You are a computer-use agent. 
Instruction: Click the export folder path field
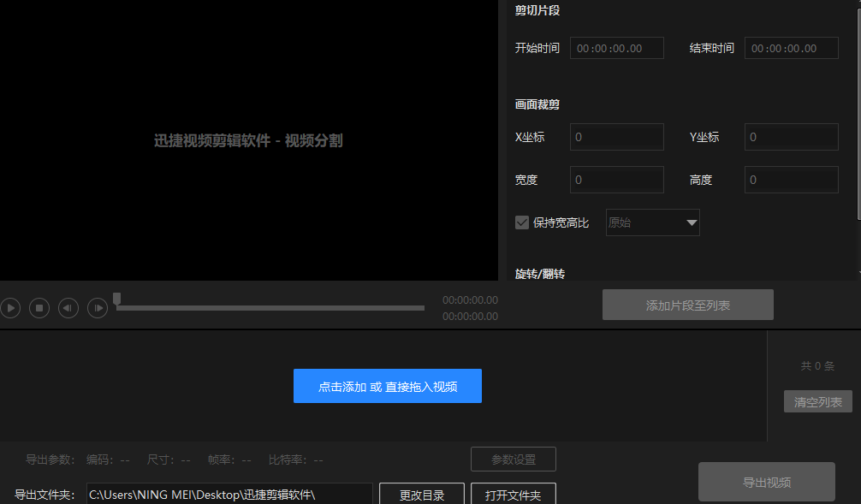click(229, 494)
